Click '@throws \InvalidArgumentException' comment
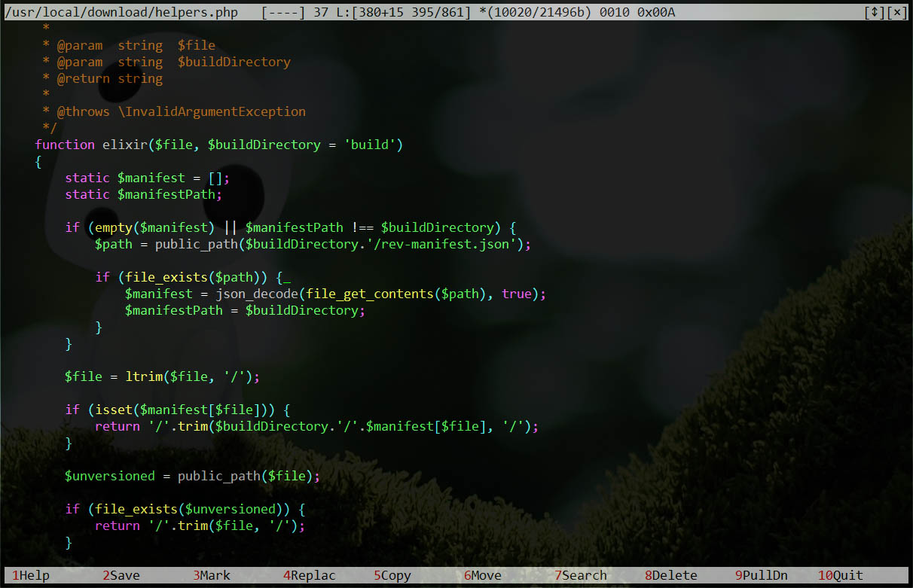Viewport: 913px width, 588px height. tap(182, 111)
